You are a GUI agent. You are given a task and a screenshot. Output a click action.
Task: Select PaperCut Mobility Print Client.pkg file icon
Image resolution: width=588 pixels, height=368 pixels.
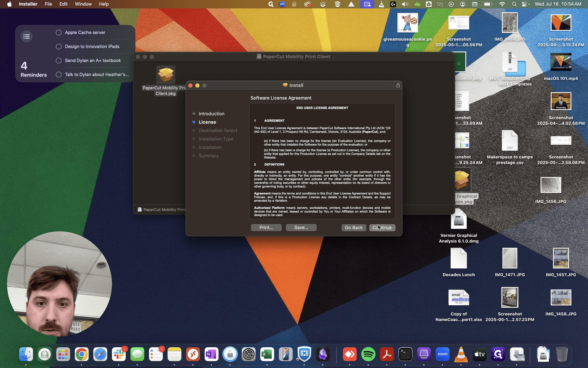[166, 74]
